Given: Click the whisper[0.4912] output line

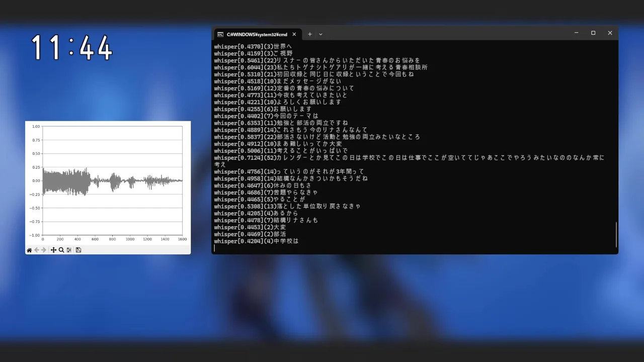Looking at the screenshot, I should click(x=278, y=144).
